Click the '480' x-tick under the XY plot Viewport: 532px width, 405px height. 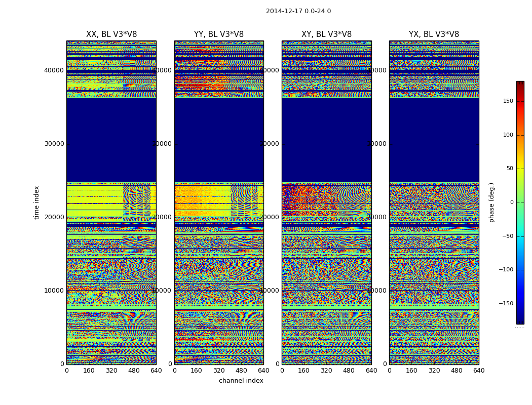[x=349, y=371]
